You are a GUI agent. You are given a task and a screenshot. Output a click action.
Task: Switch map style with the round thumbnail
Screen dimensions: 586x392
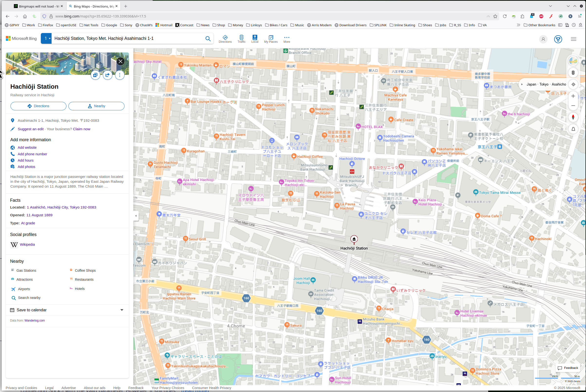[x=573, y=61]
